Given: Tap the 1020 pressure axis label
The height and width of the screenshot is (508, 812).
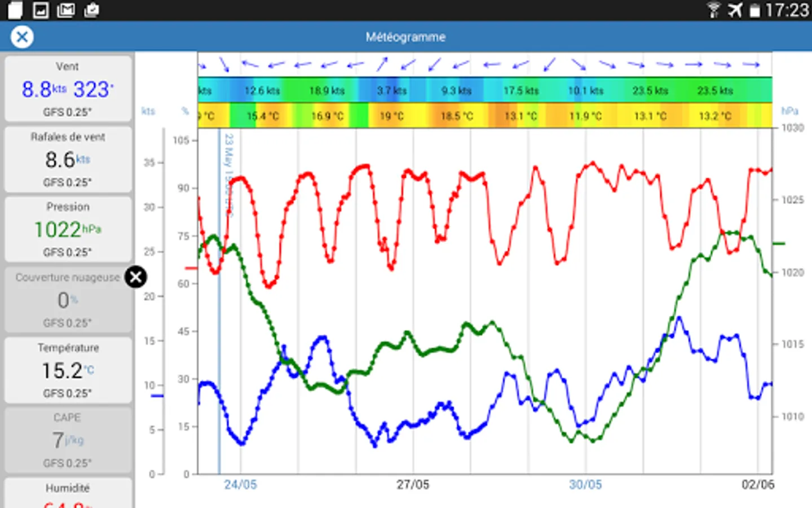Looking at the screenshot, I should [x=793, y=273].
